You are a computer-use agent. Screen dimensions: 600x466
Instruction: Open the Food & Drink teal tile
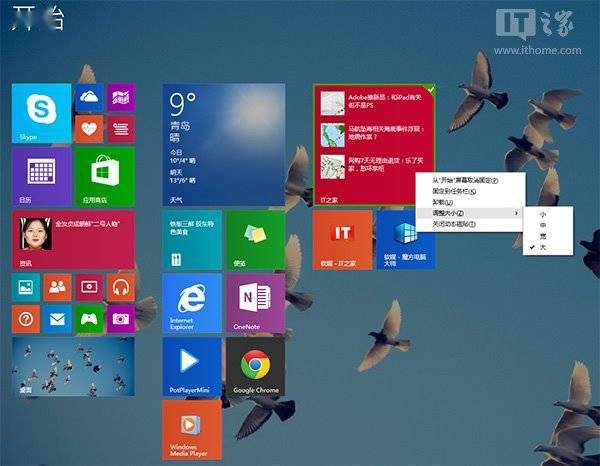coord(192,240)
